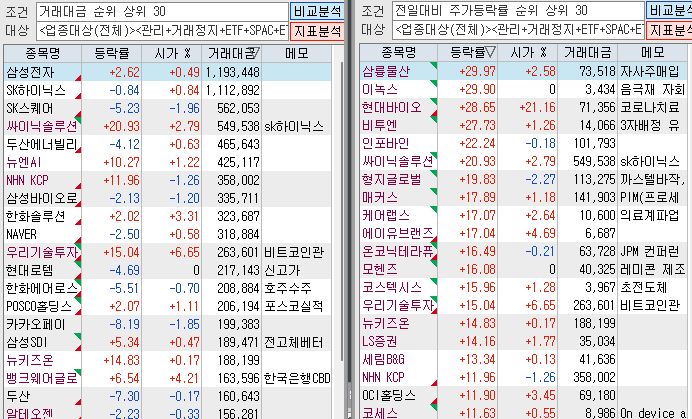
Task: Click 시가 % column header in right table
Action: pos(528,53)
